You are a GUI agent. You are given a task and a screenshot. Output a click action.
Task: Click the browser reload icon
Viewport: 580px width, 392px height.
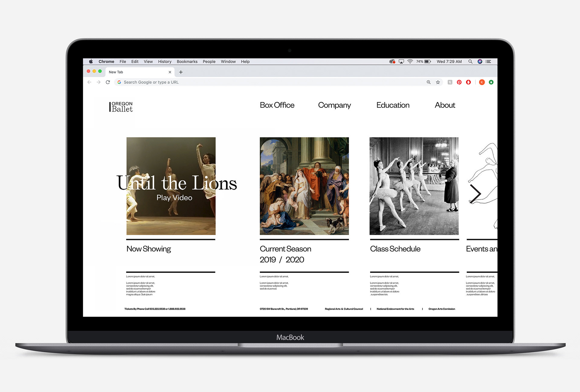pos(108,82)
